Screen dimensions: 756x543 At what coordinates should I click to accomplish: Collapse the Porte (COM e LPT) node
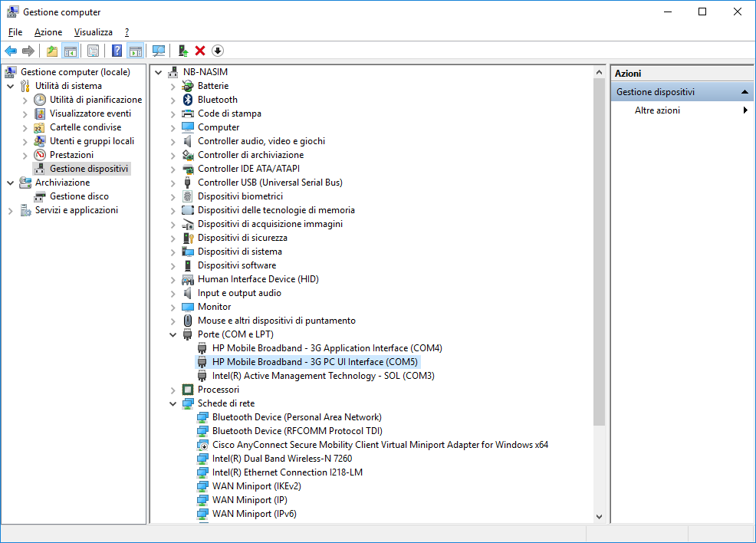click(173, 334)
